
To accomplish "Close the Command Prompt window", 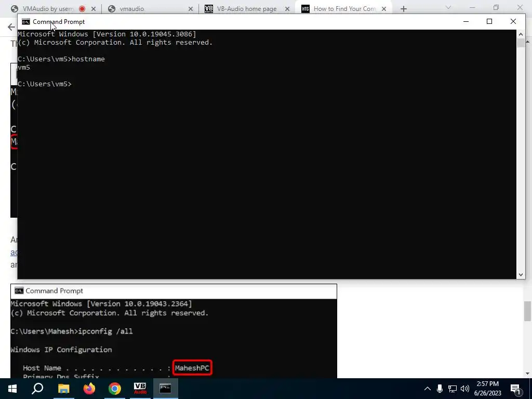I will pyautogui.click(x=513, y=21).
